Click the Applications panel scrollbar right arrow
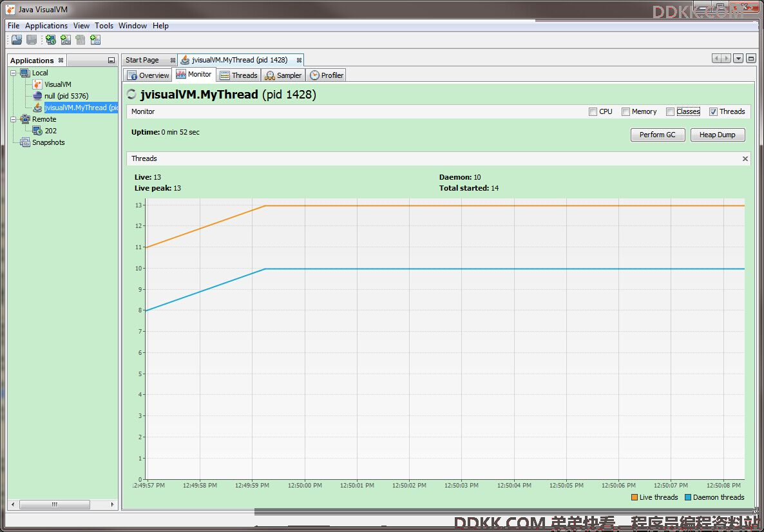Viewport: 764px width, 532px height. 112,505
